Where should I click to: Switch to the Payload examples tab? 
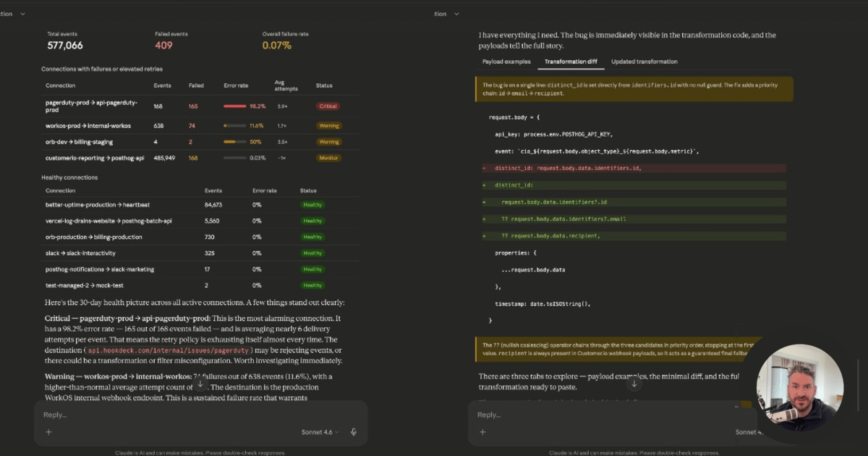coord(506,62)
